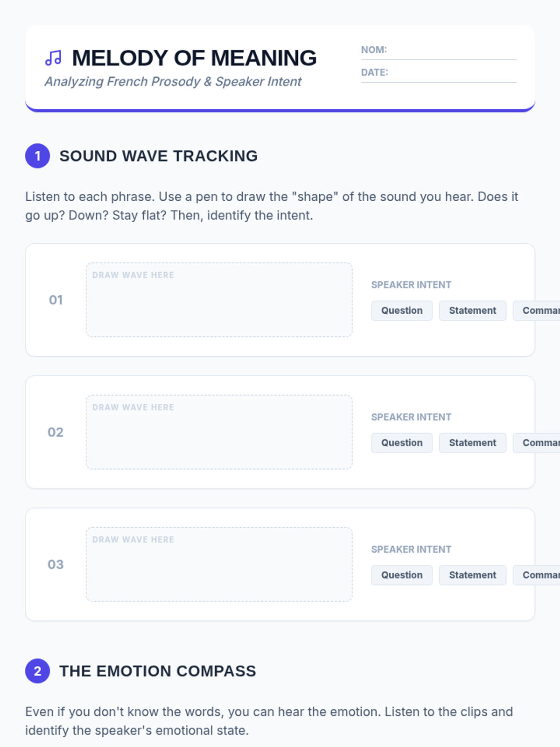Click The Emotion Compass heading
560x747 pixels.
tap(158, 671)
